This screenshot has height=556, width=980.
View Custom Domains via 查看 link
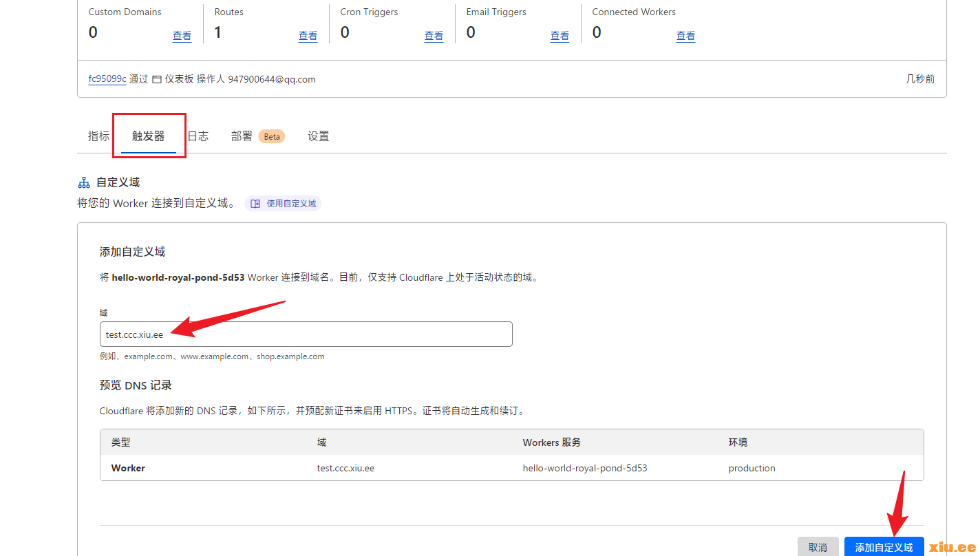click(182, 36)
